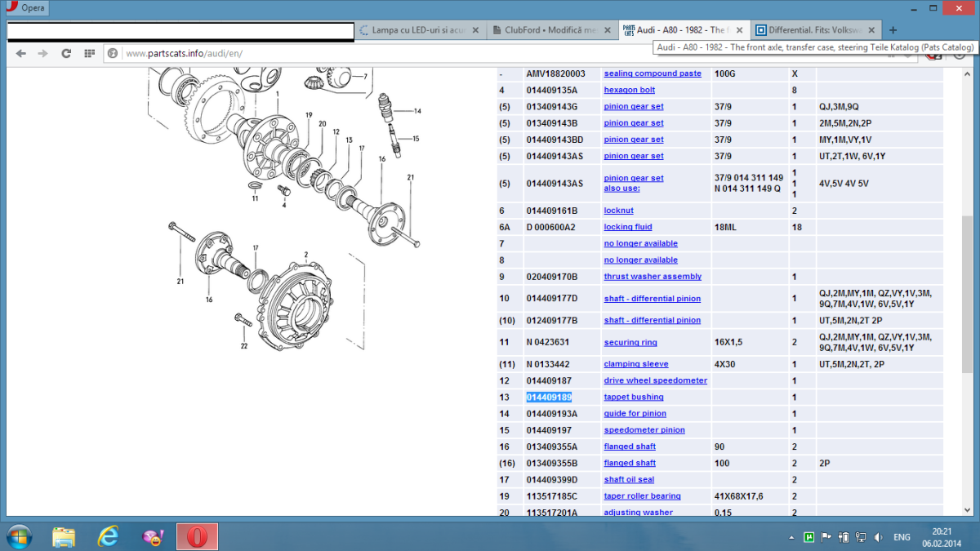Click the taper roller bearing link

[x=642, y=496]
